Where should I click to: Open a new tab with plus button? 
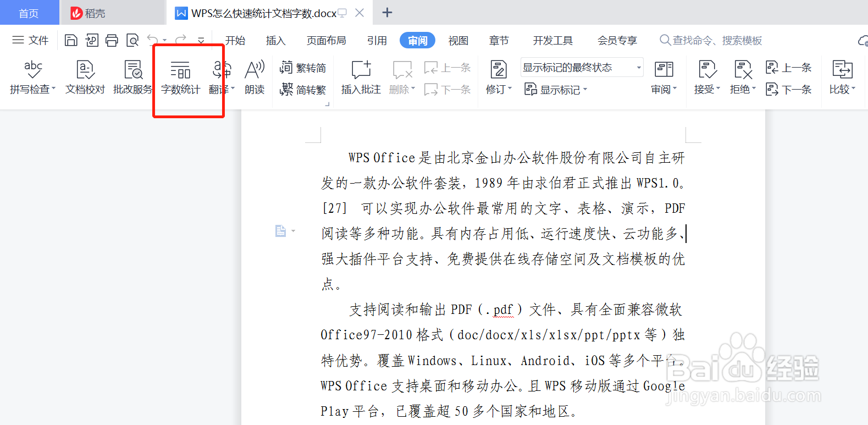pyautogui.click(x=387, y=13)
